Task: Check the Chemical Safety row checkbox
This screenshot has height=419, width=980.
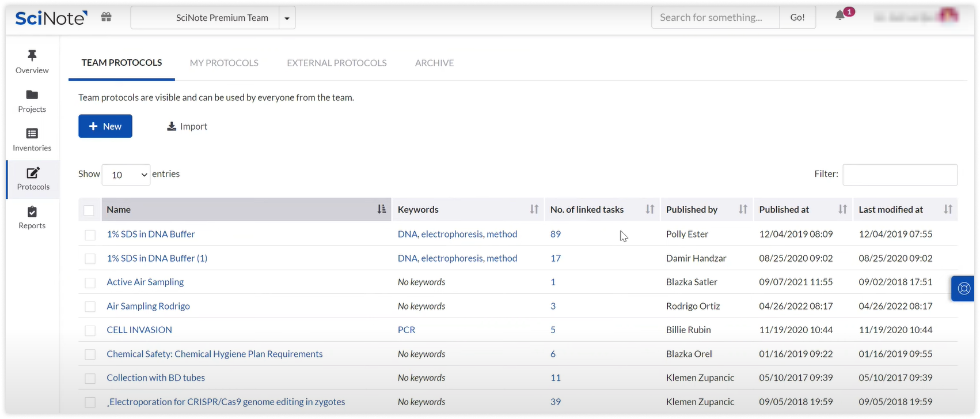Action: click(90, 354)
